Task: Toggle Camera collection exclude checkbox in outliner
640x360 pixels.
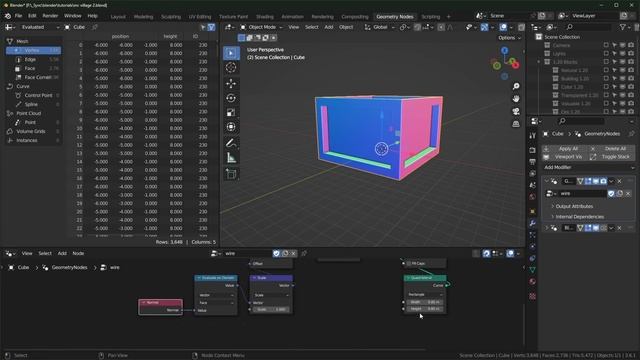Action: tap(606, 45)
